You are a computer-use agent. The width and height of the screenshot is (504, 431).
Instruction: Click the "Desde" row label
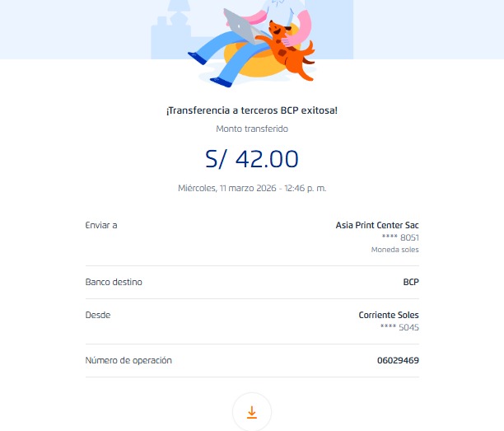tap(98, 315)
